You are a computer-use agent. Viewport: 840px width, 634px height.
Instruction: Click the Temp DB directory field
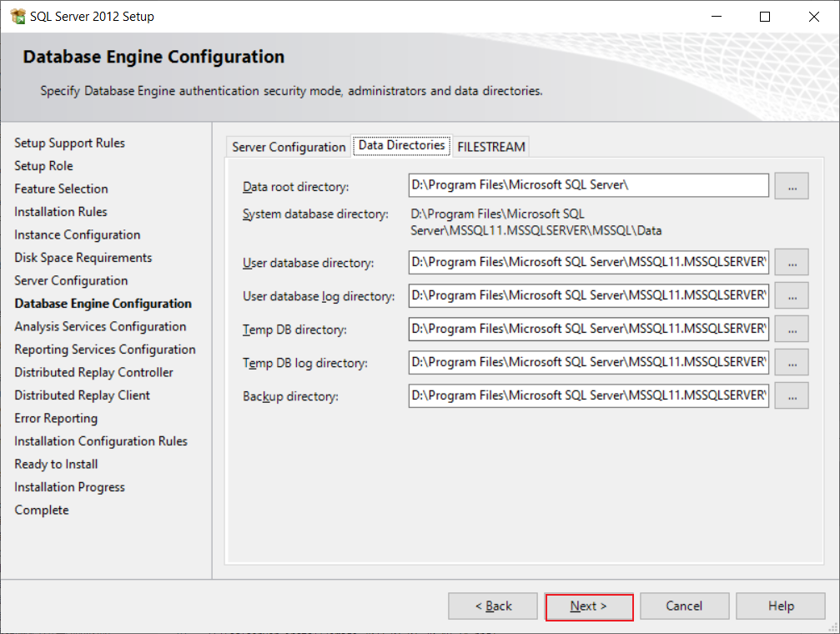589,329
